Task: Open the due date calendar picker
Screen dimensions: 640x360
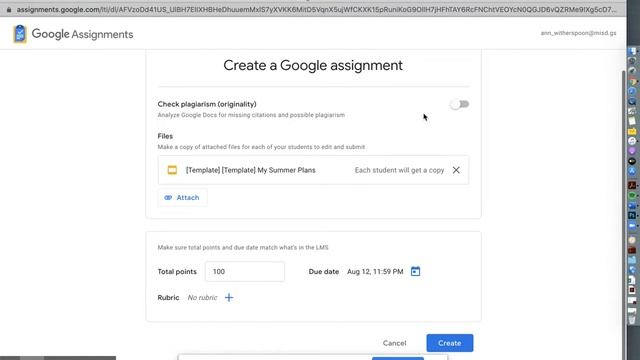Action: [x=415, y=271]
